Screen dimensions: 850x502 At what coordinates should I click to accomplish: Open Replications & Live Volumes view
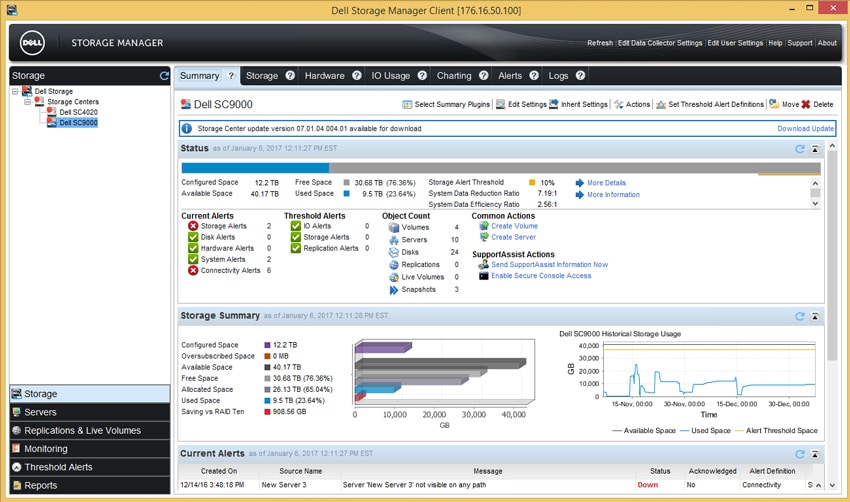[89, 430]
